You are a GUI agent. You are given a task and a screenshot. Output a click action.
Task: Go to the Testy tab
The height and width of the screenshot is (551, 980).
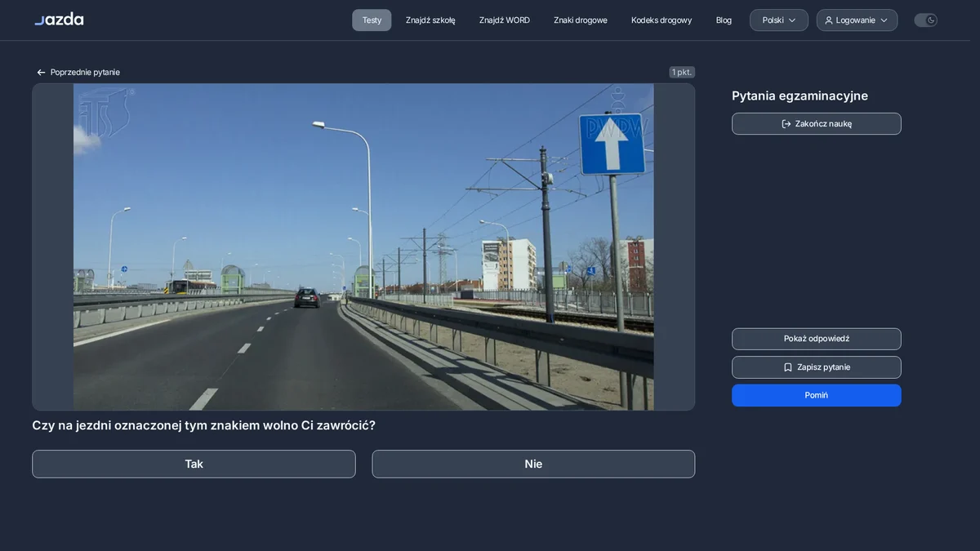click(x=372, y=20)
